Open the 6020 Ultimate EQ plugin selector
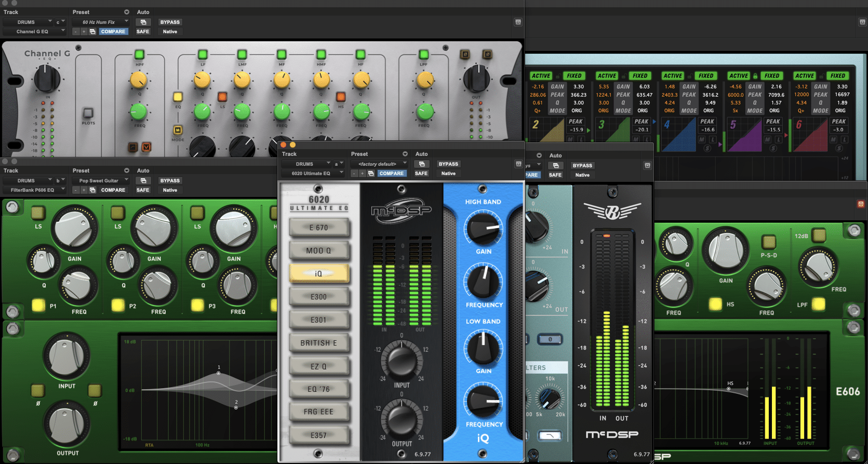 tap(313, 173)
